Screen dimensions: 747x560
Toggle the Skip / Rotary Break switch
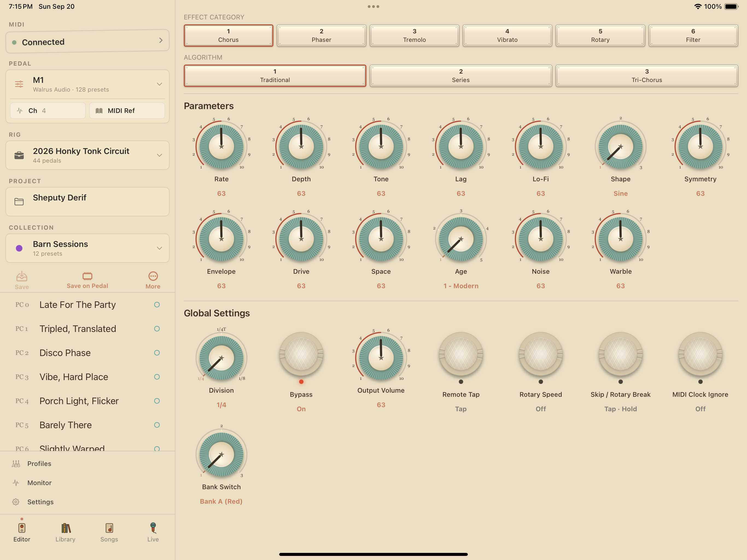tap(620, 355)
